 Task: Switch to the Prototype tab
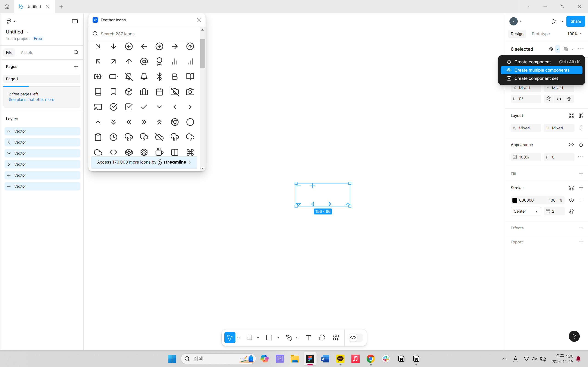(541, 34)
